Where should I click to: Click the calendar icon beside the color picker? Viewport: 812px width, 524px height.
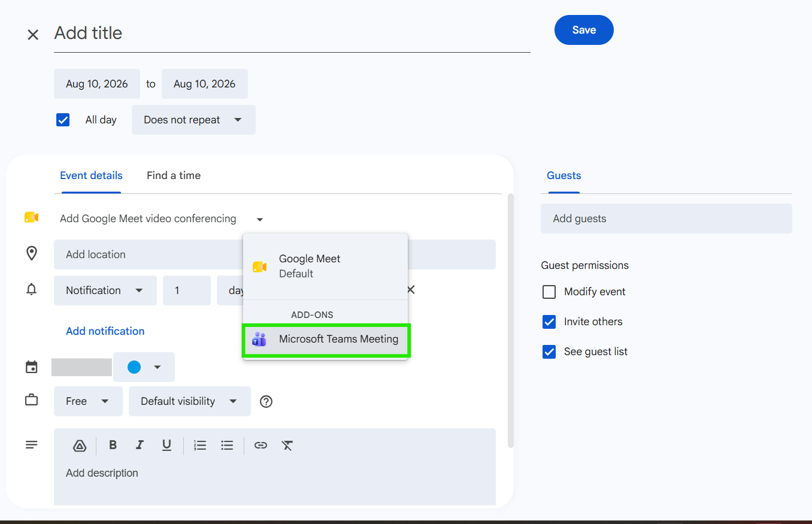[32, 367]
